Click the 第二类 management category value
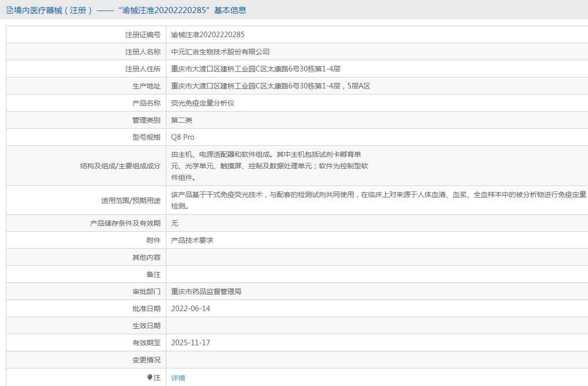This screenshot has width=588, height=386. click(181, 120)
